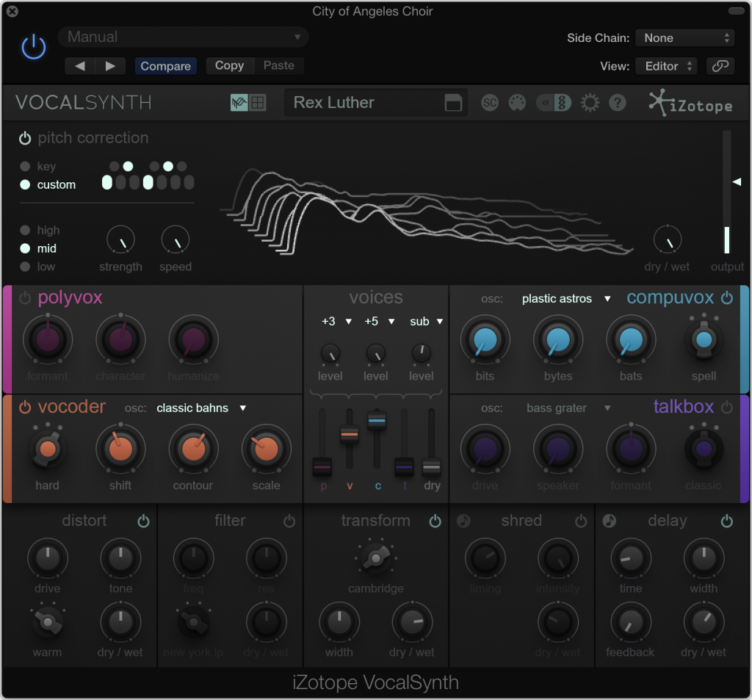Image resolution: width=752 pixels, height=700 pixels.
Task: Click the MIDI connector icon
Action: tap(518, 103)
